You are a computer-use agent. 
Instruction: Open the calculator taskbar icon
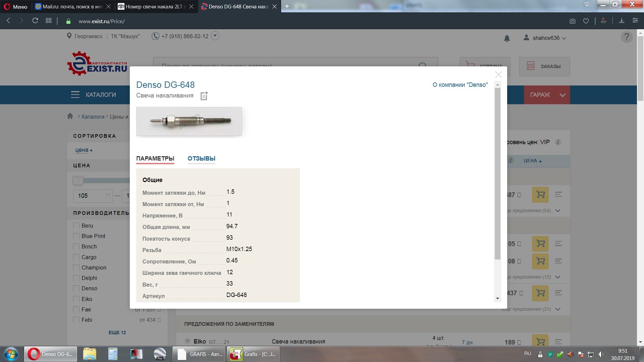click(113, 354)
